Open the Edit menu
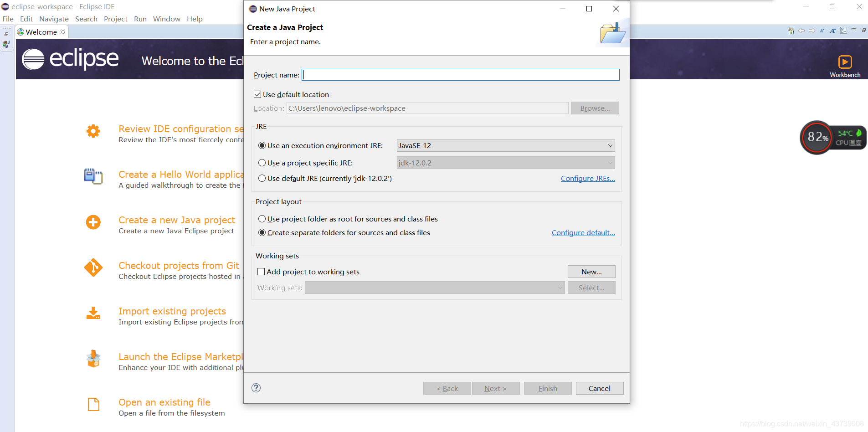Image resolution: width=868 pixels, height=432 pixels. (26, 19)
